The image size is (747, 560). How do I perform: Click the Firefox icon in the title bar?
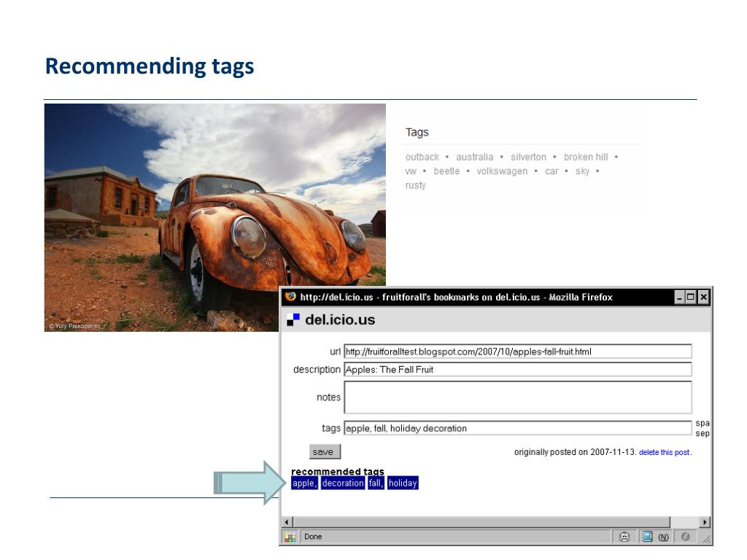(290, 297)
